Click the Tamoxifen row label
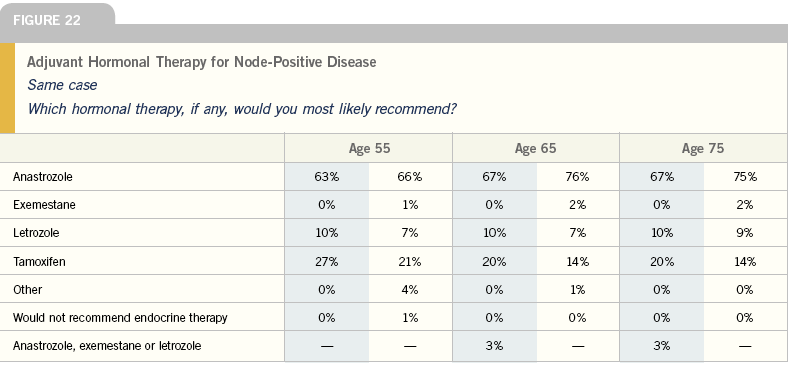Viewport: 790px width, 365px height. [39, 262]
